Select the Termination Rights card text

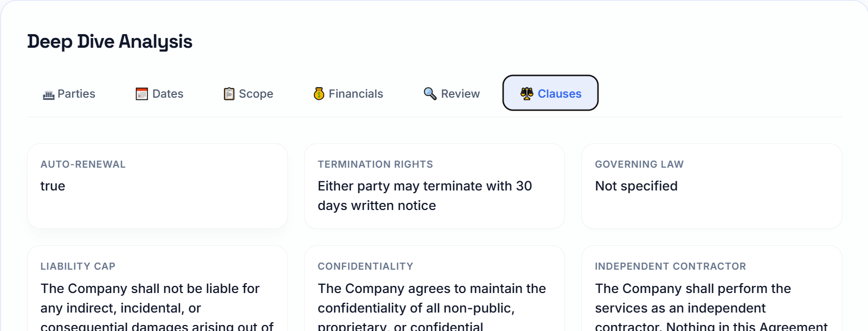coord(425,196)
